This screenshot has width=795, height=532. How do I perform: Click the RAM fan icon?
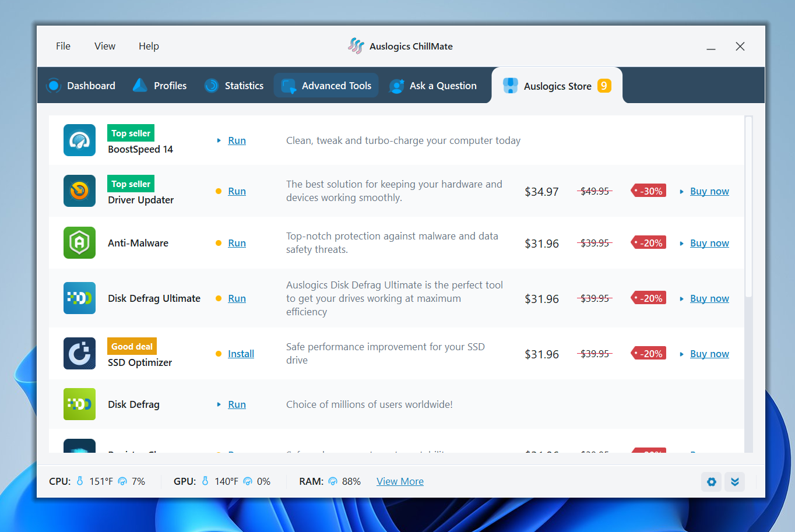[x=333, y=481]
